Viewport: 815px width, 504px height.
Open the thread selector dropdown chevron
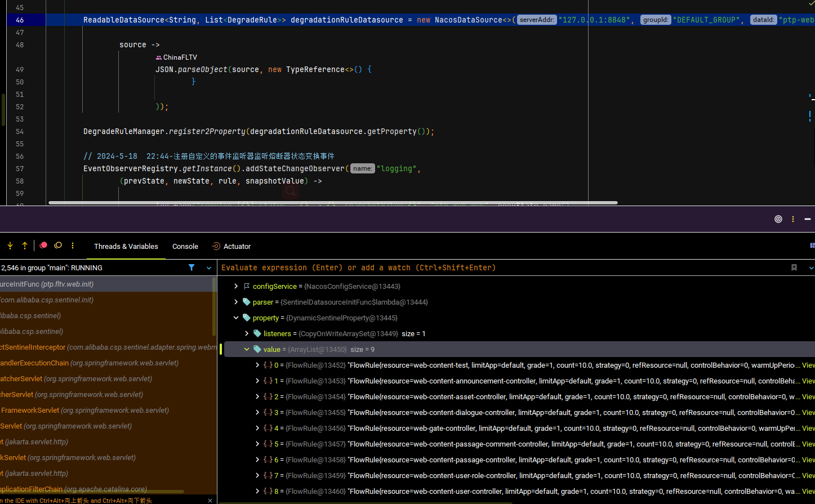click(209, 268)
